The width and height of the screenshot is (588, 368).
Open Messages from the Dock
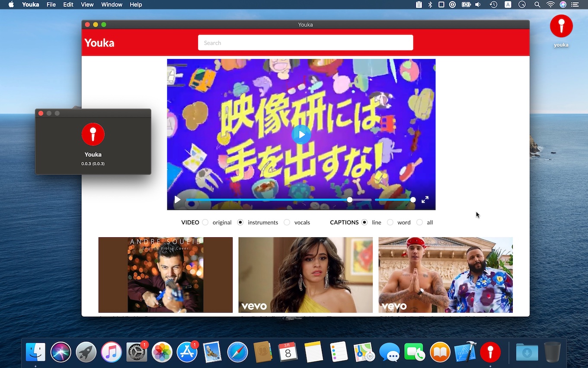(389, 352)
